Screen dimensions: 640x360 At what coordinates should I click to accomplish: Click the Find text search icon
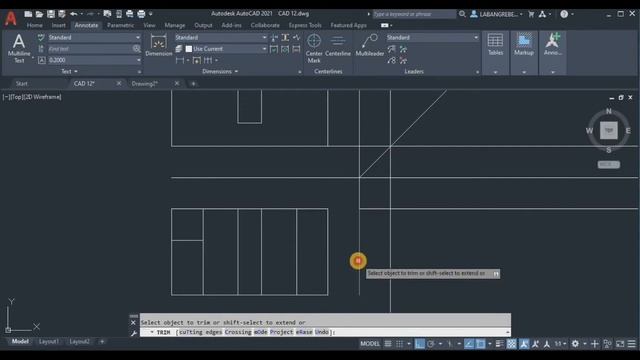136,49
